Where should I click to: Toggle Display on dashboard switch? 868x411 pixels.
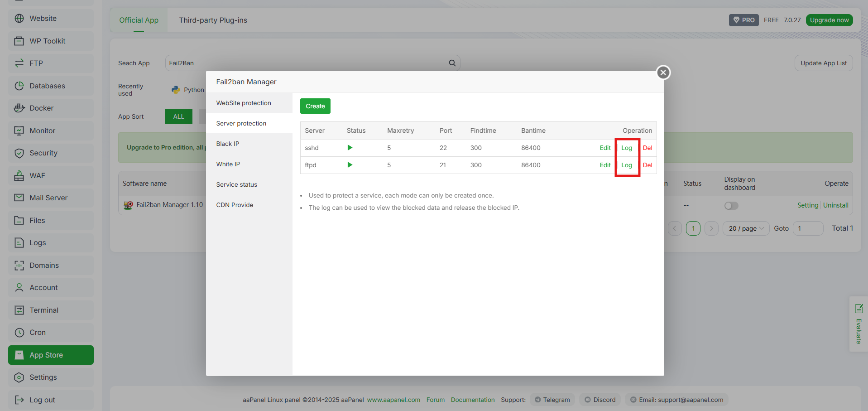click(731, 206)
